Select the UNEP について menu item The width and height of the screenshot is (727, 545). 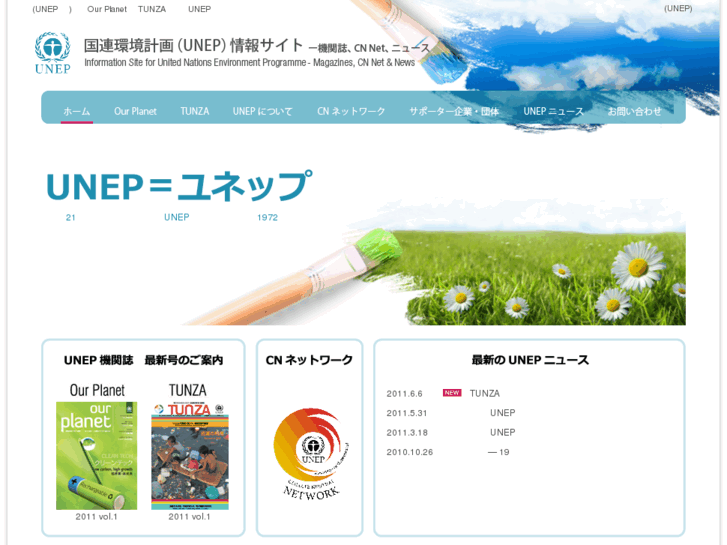[262, 111]
